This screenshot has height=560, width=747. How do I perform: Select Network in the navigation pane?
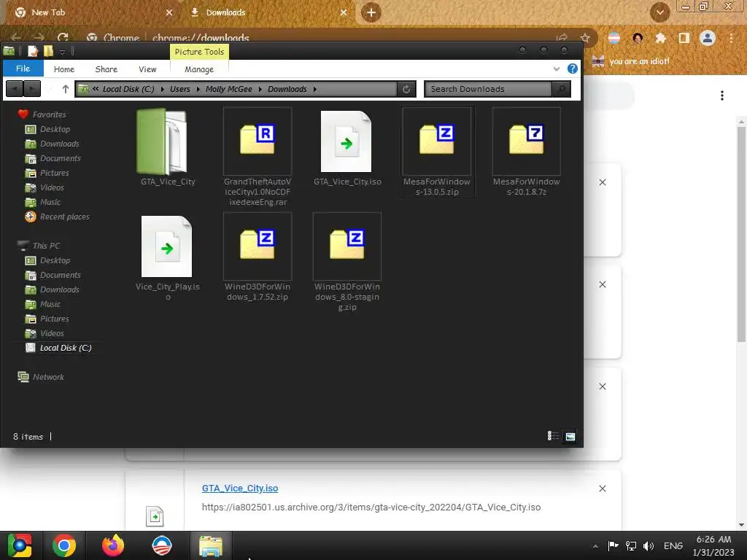coord(41,377)
